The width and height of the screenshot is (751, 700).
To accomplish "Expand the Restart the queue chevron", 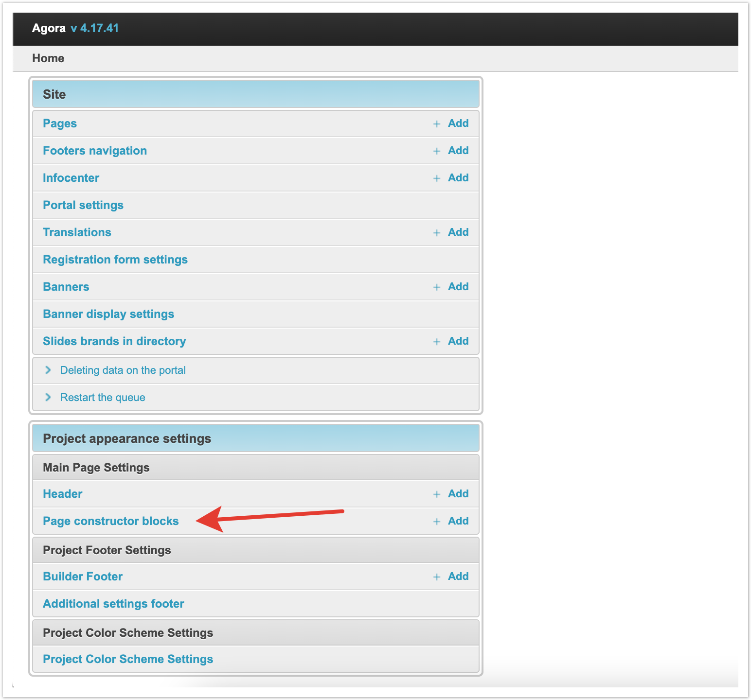I will coord(48,397).
